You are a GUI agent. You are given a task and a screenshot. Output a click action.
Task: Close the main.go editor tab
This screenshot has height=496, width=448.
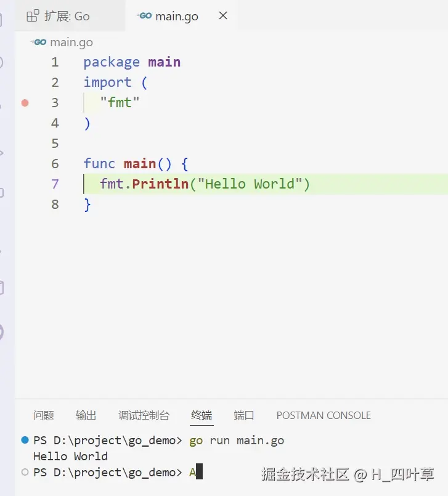[x=223, y=16]
